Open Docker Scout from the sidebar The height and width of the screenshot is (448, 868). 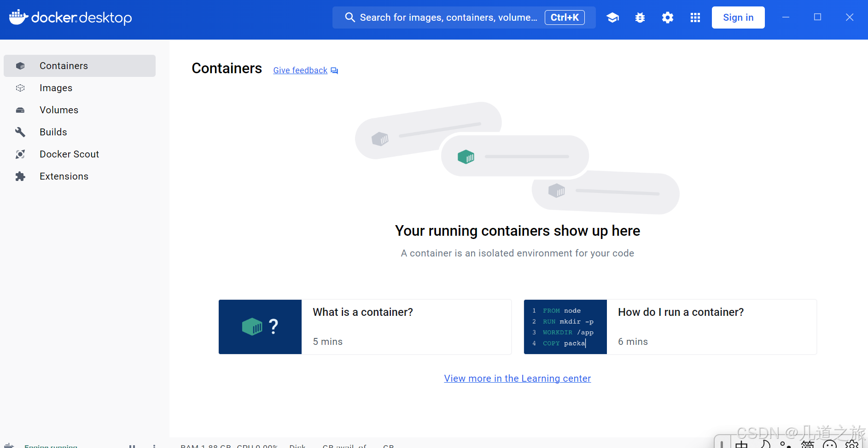coord(69,154)
